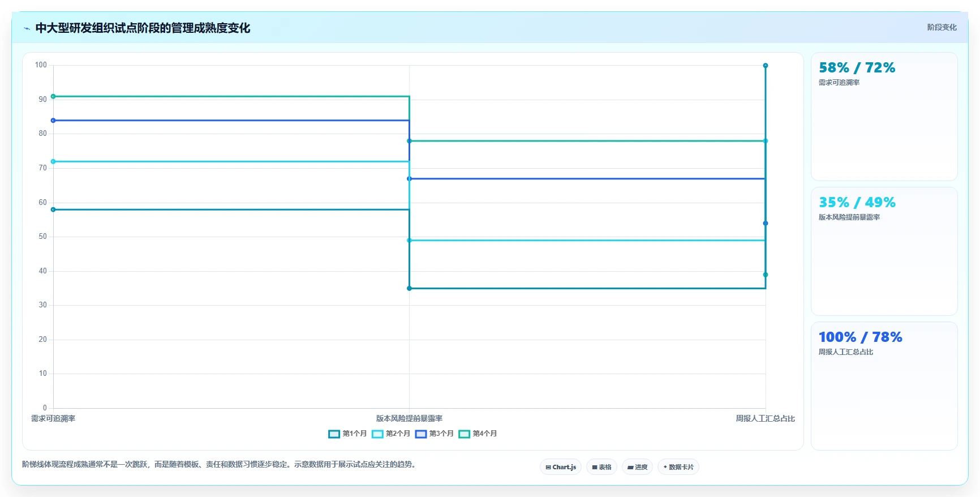Click the 版本风险提前暴露率 x-axis label

point(409,418)
